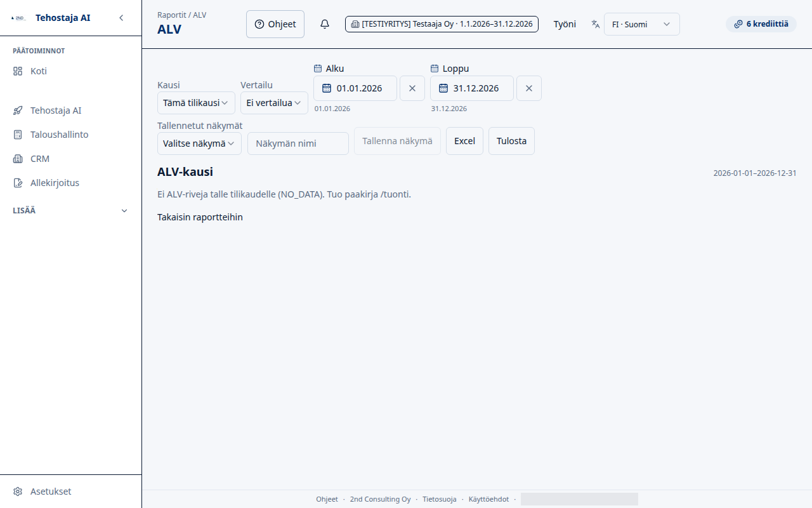Clear the Alku start date
Image resolution: width=812 pixels, height=508 pixels.
[412, 88]
